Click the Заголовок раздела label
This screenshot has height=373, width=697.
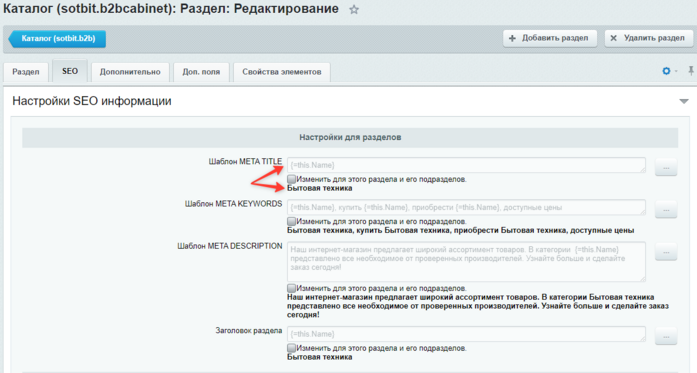[x=248, y=330]
